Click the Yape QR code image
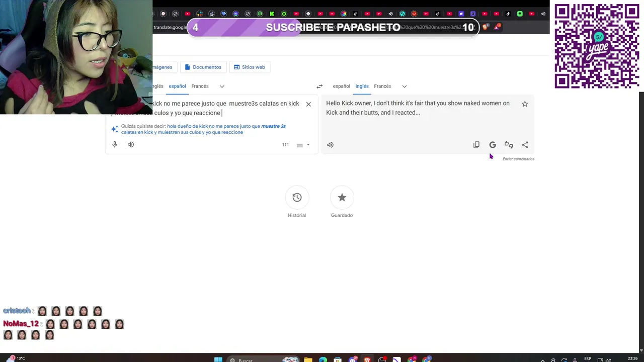Image resolution: width=644 pixels, height=362 pixels. click(x=597, y=46)
